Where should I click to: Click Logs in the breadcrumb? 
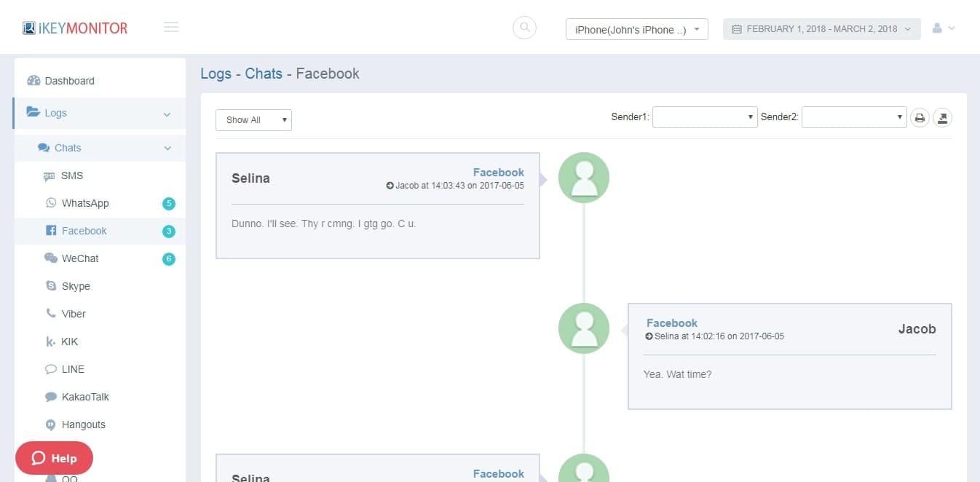point(216,74)
